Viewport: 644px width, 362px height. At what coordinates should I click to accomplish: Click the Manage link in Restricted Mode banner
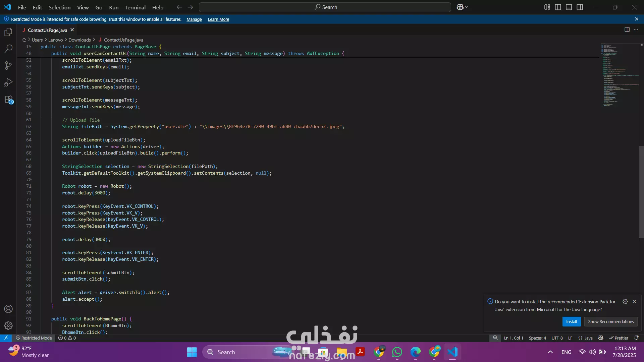(194, 19)
